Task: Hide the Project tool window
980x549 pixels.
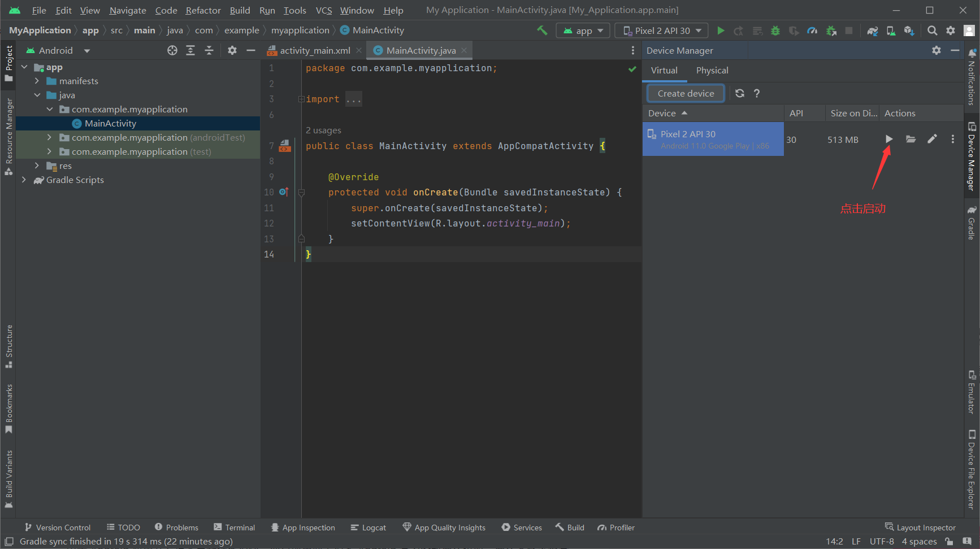Action: point(251,50)
